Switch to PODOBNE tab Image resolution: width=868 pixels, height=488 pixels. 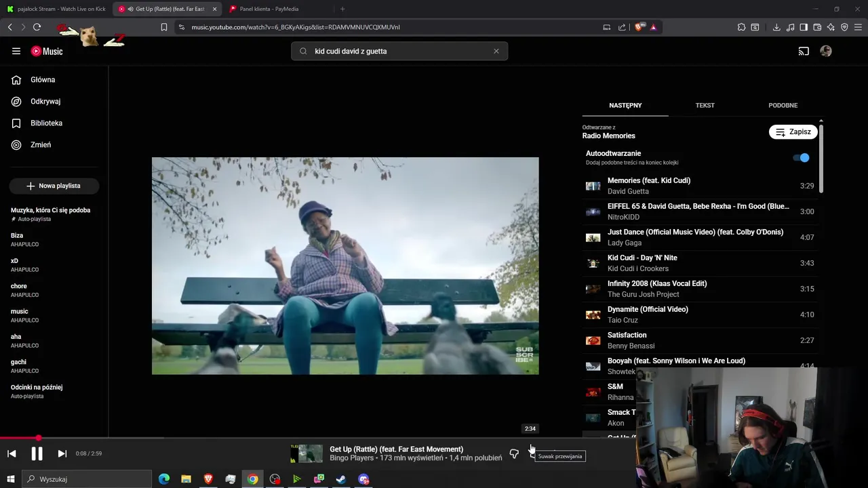[x=783, y=105]
